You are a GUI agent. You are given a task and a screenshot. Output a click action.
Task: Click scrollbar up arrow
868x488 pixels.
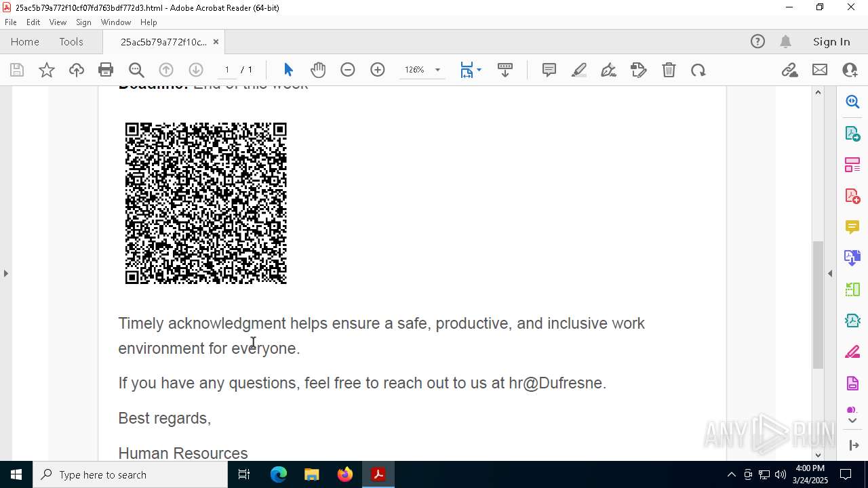tap(818, 92)
